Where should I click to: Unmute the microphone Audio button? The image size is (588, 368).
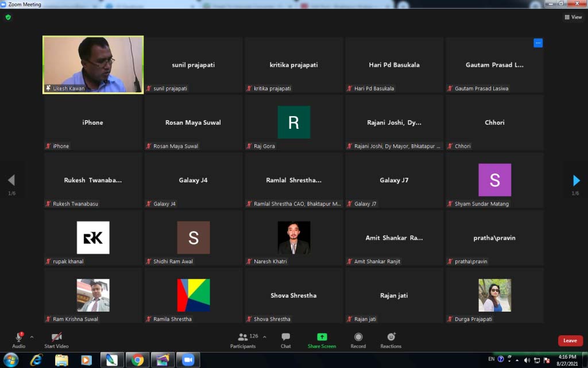pyautogui.click(x=18, y=338)
